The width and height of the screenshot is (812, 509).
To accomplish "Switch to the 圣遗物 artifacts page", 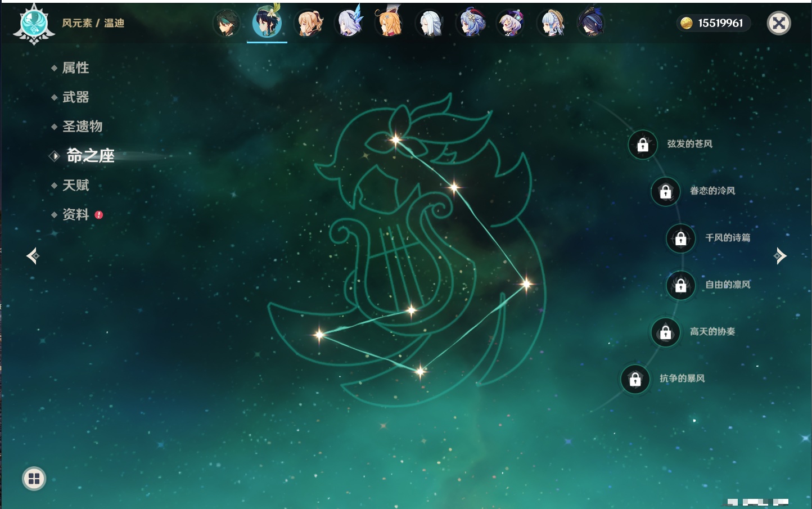I will tap(82, 127).
